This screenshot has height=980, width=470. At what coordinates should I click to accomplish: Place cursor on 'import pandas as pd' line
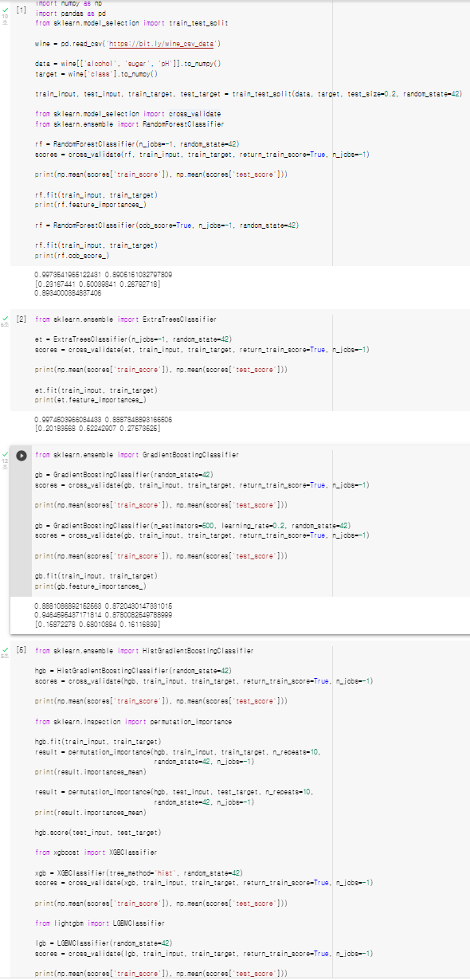point(71,14)
